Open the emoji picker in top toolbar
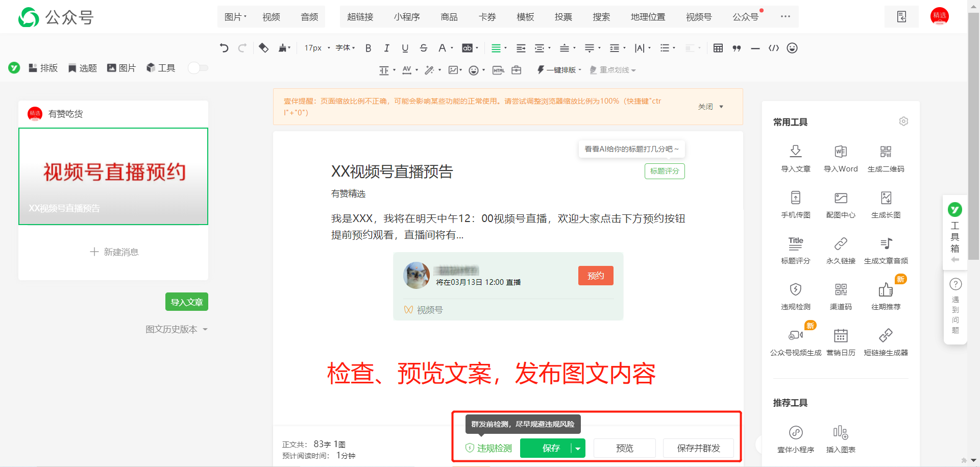This screenshot has height=467, width=980. point(792,48)
